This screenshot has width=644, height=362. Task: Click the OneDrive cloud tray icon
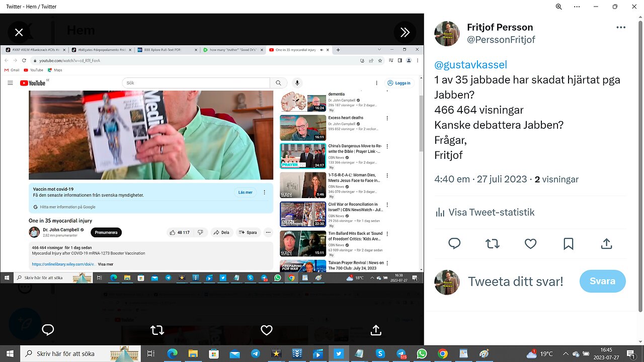[577, 353]
